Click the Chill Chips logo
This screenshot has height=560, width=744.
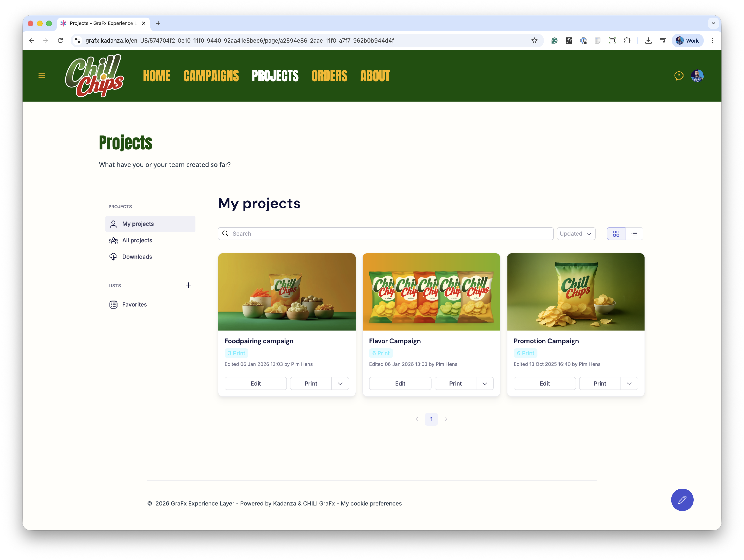[x=94, y=76]
